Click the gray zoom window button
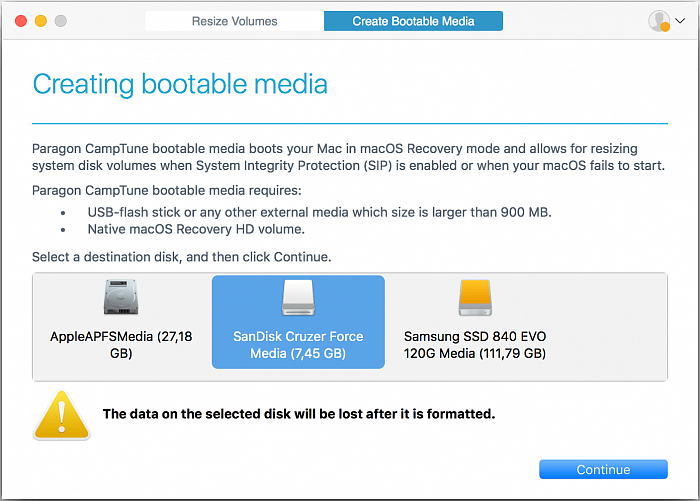Image resolution: width=700 pixels, height=501 pixels. (x=61, y=21)
